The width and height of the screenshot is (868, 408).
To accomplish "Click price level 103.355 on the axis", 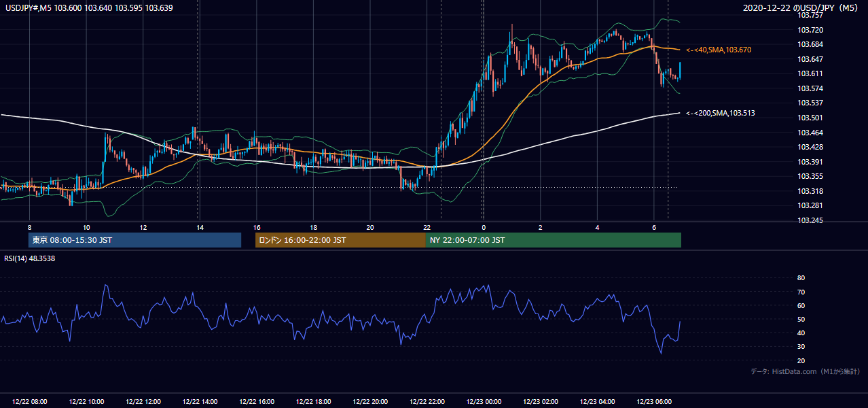I will [x=810, y=176].
